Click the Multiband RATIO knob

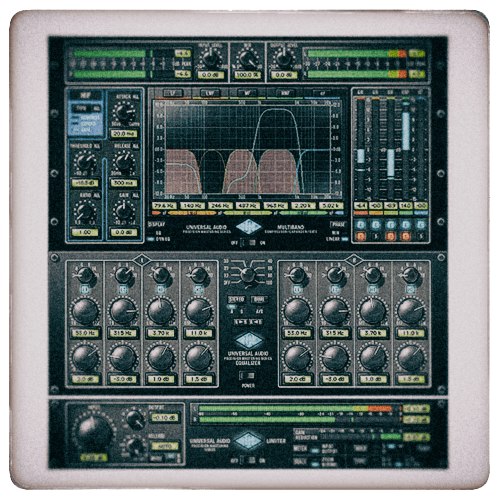click(x=85, y=211)
